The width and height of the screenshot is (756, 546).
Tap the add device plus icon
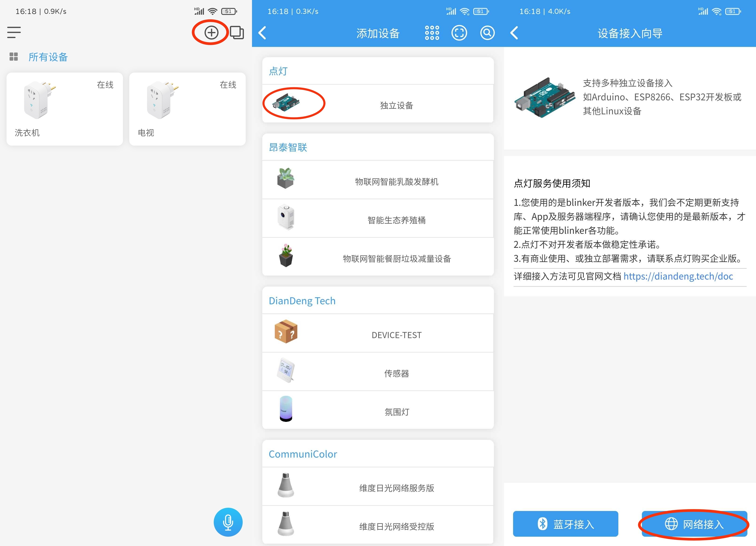click(x=211, y=33)
